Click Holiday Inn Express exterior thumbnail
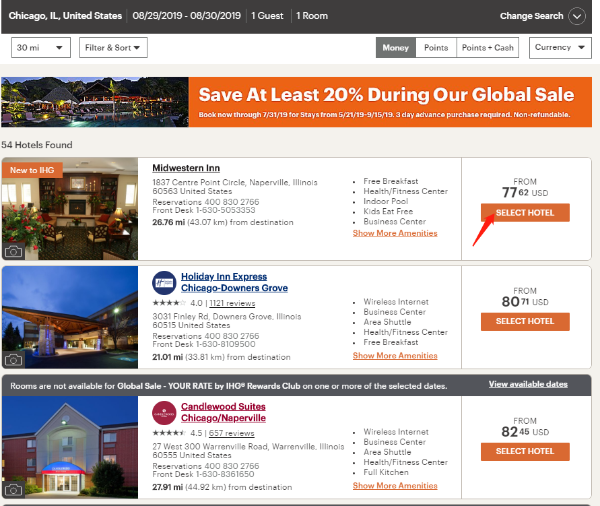The width and height of the screenshot is (600, 506). pyautogui.click(x=70, y=317)
